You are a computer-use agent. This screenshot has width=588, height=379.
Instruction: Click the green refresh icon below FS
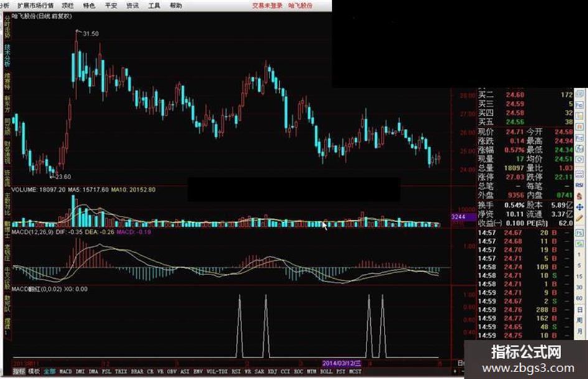580,244
